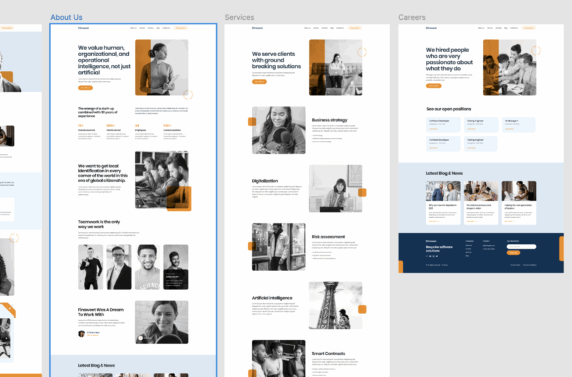Select the first team member portrait
Screen dimensions: 572x377
point(90,267)
